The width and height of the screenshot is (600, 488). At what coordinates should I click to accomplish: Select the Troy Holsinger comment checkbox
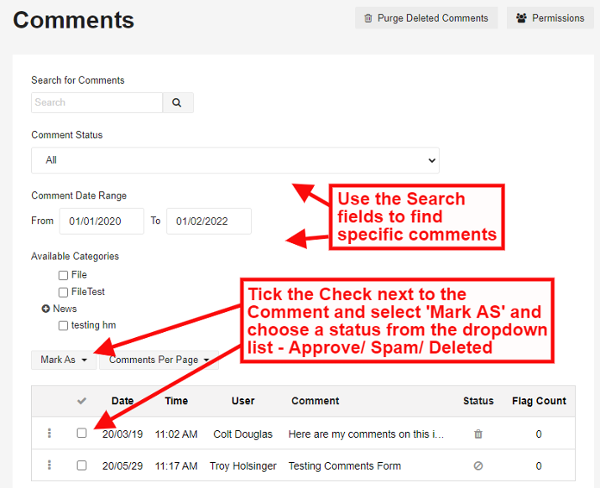(x=82, y=466)
